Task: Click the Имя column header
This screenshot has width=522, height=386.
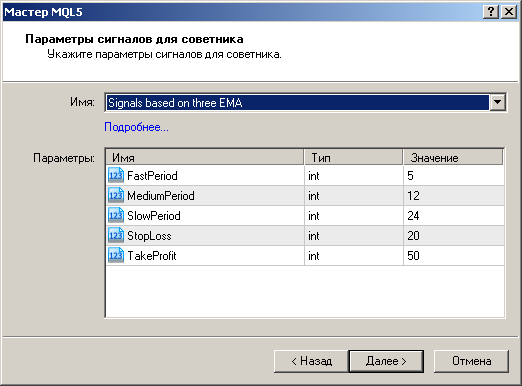Action: coord(205,157)
